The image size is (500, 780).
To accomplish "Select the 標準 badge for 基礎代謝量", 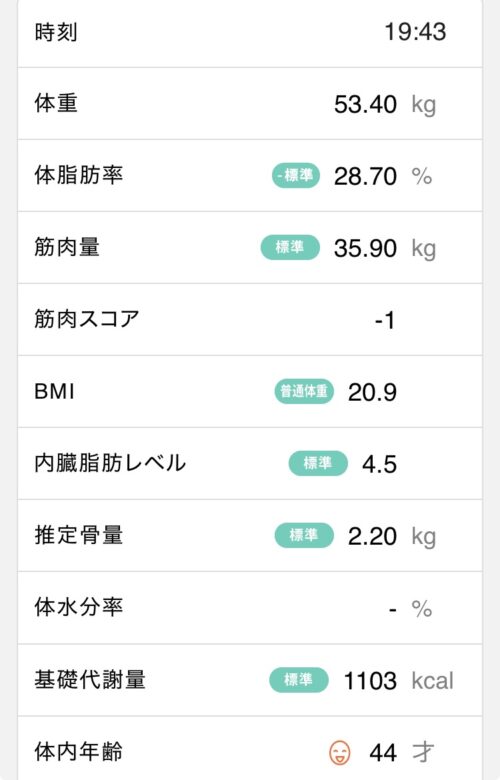I will click(x=299, y=680).
